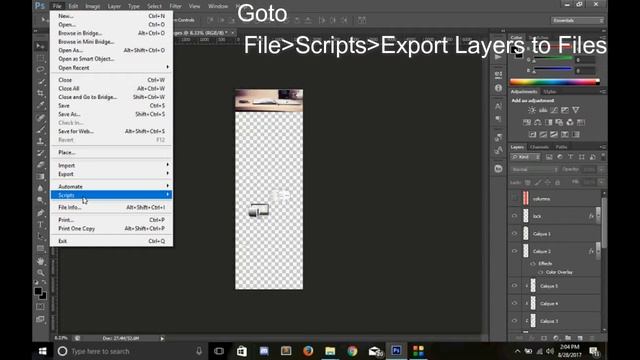Screen dimensions: 640x360
Task: Choose Save As in the File menu
Action: point(111,114)
